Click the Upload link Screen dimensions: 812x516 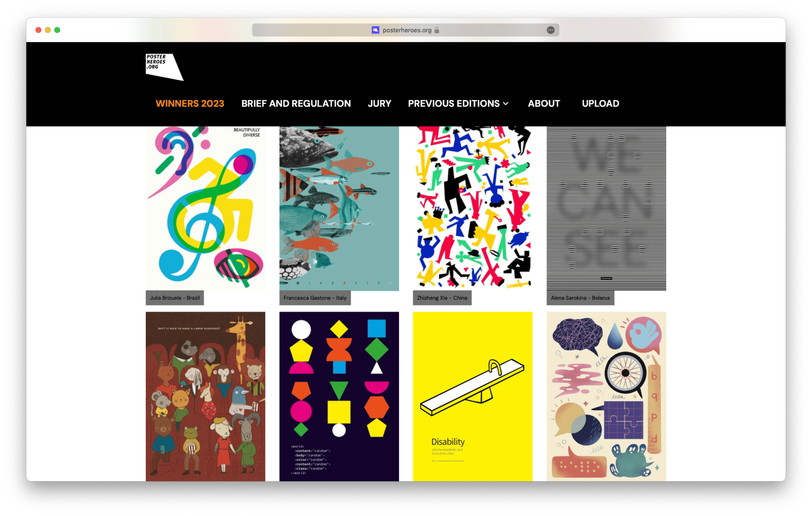tap(600, 103)
